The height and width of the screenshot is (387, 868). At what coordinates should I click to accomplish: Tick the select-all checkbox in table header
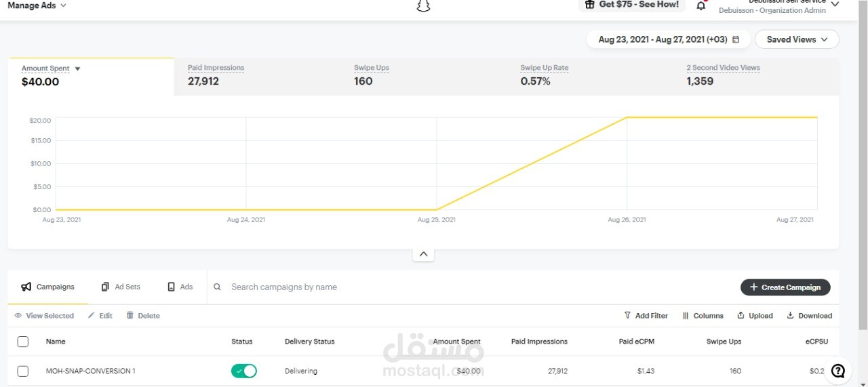23,342
